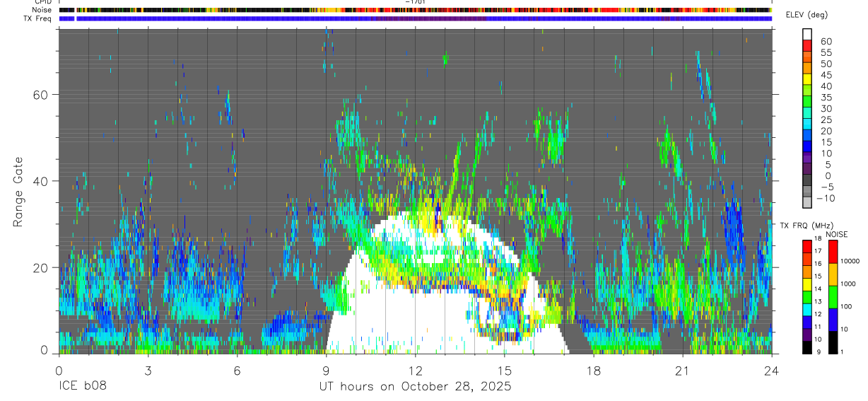The image size is (868, 401).
Task: Click the lightest gray bottom swatch of ELEV bar
Action: point(807,203)
